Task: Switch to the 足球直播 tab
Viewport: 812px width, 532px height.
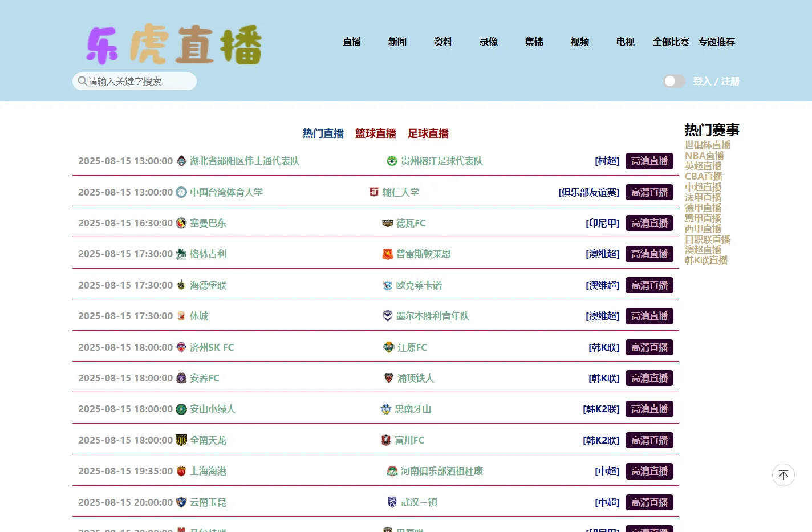Action: click(428, 133)
